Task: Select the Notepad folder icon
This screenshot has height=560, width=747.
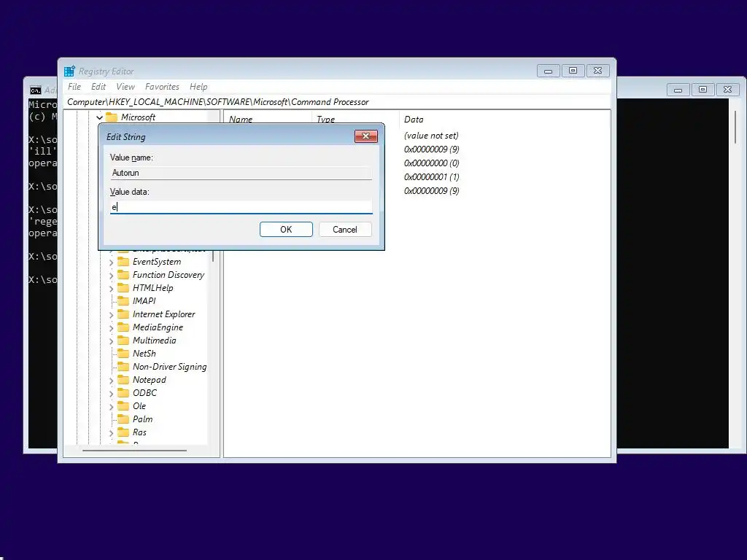Action: [123, 379]
